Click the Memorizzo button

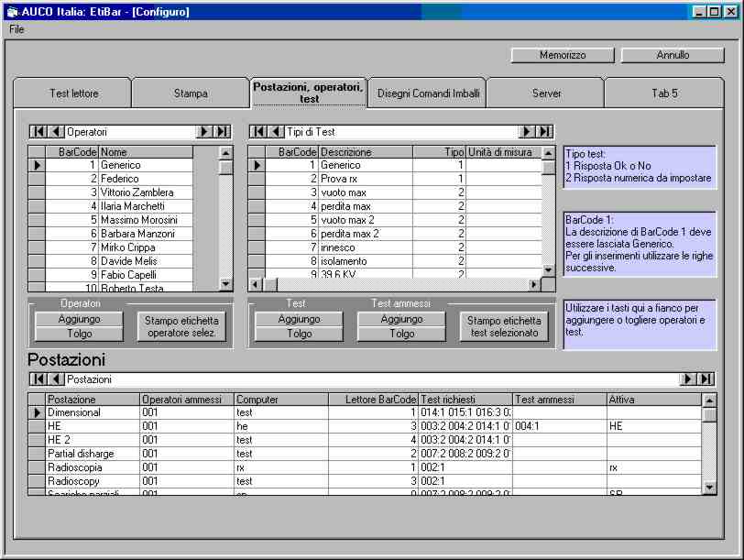563,55
